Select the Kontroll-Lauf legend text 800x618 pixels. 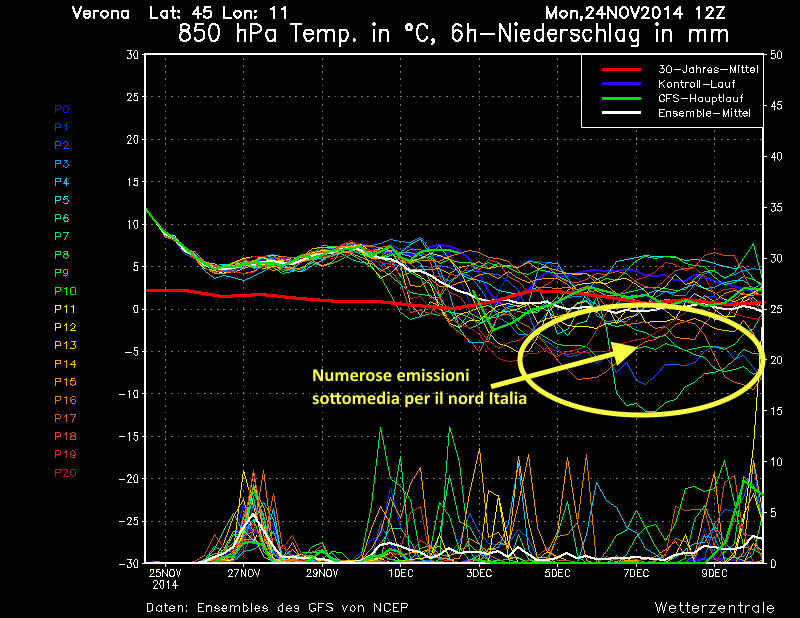pyautogui.click(x=696, y=84)
